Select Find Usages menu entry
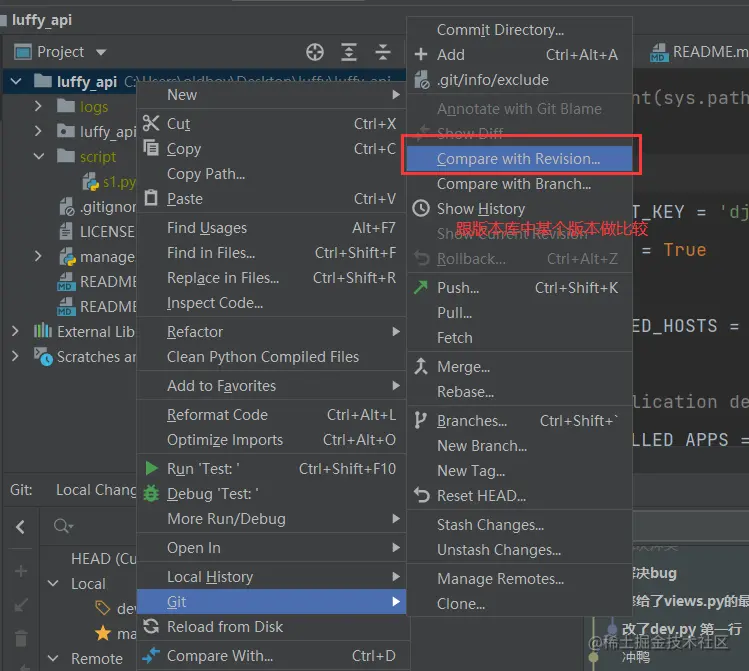 pos(271,227)
